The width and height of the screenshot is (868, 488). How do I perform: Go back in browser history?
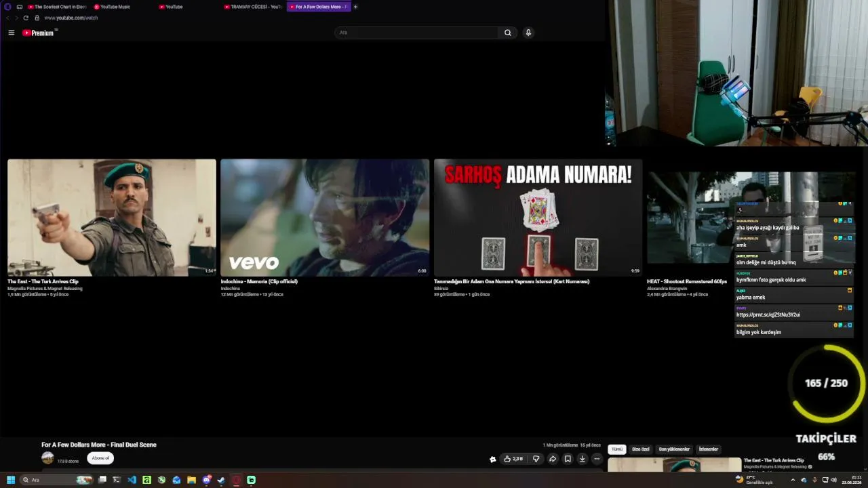pyautogui.click(x=7, y=18)
